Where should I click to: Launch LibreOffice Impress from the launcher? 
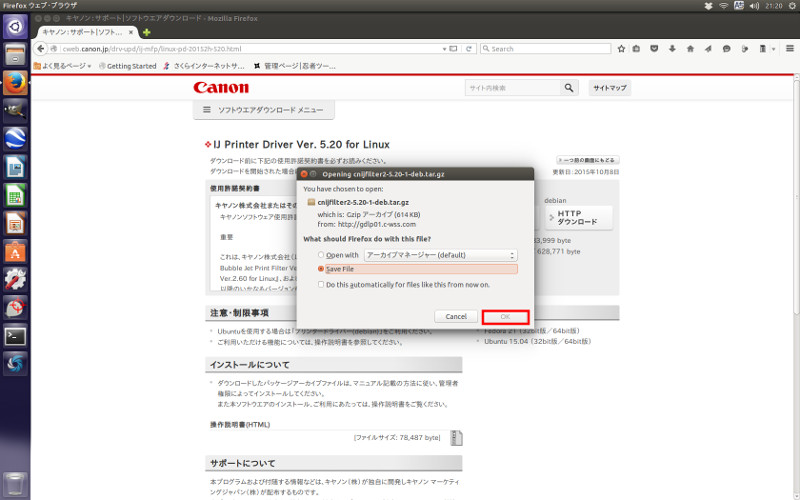point(15,223)
